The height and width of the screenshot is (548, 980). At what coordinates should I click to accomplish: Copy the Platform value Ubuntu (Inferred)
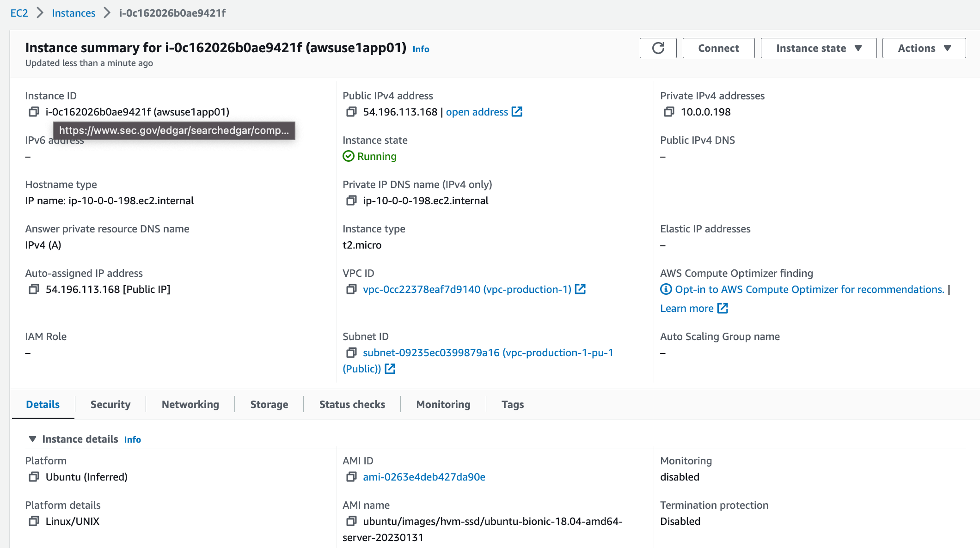pyautogui.click(x=34, y=477)
